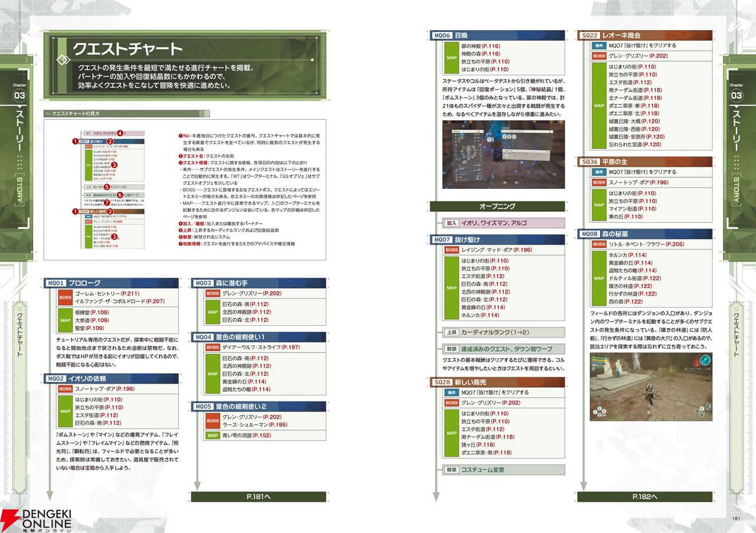Image resolution: width=756 pixels, height=533 pixels.
Task: Select the ドルティル街道(P.122) map entry
Action: pyautogui.click(x=635, y=278)
